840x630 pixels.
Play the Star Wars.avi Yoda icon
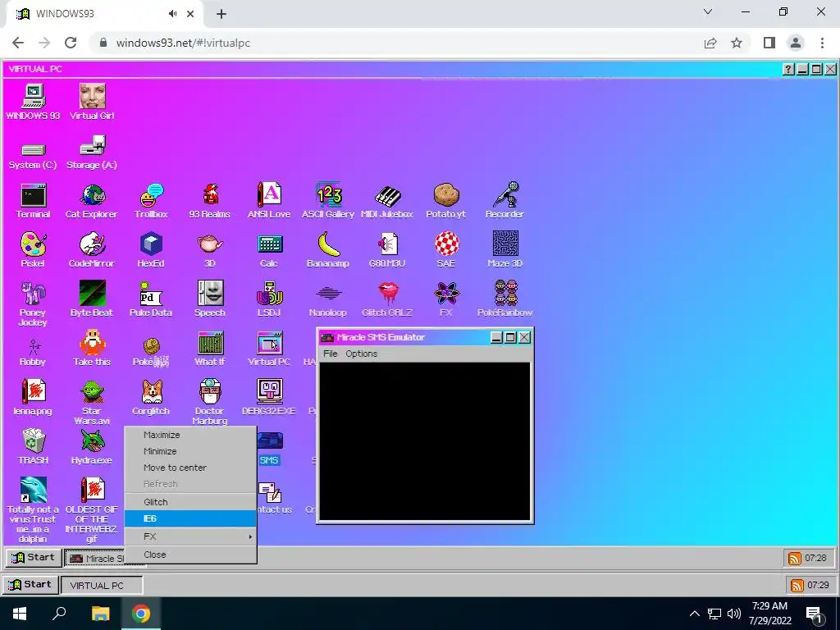coord(92,402)
